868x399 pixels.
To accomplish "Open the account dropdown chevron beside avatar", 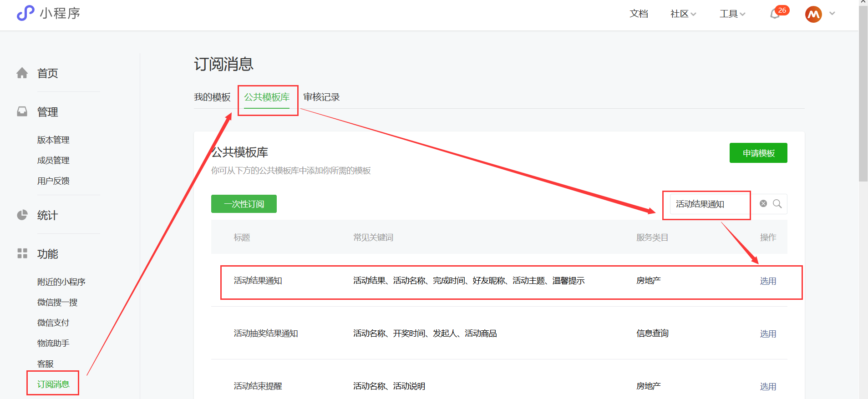I will pyautogui.click(x=832, y=14).
